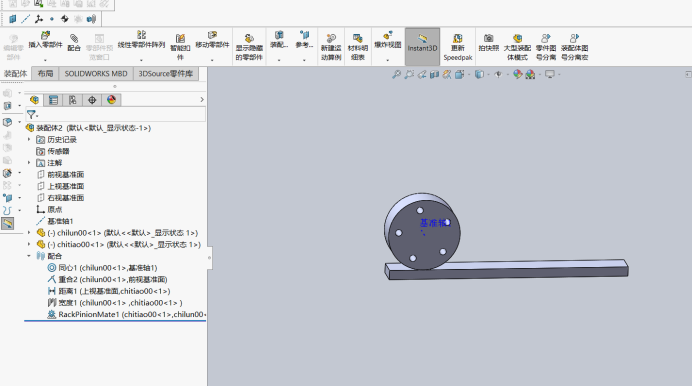
Task: Open FeatureManager design tree tab
Action: (34, 100)
